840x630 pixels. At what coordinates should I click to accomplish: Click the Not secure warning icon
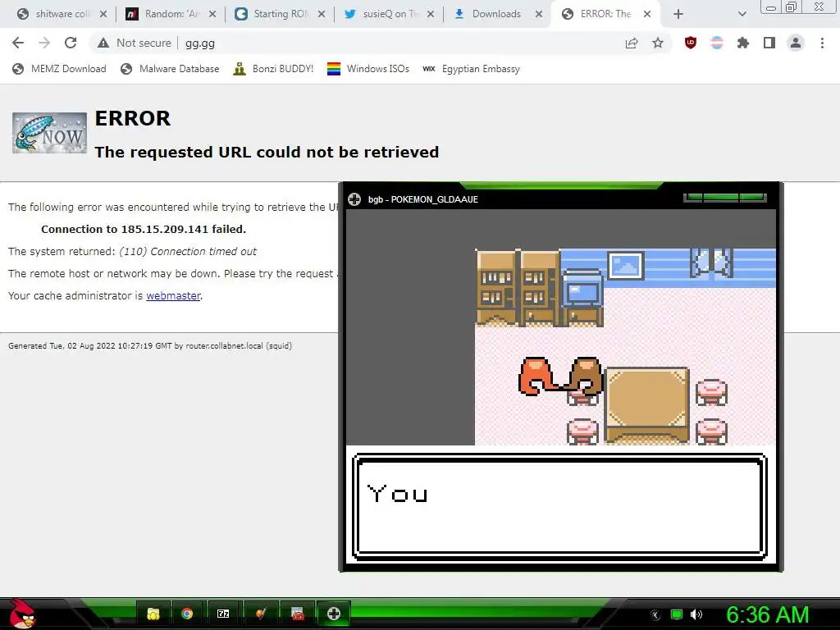(103, 43)
